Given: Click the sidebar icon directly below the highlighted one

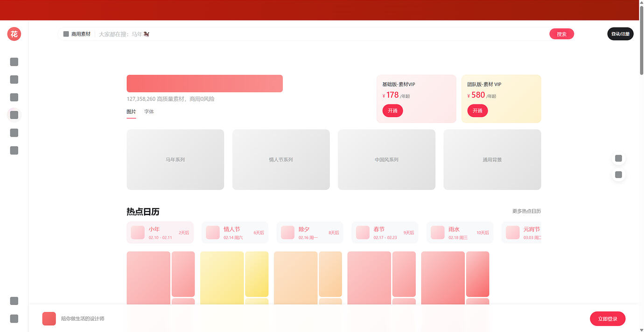Looking at the screenshot, I should [14, 133].
